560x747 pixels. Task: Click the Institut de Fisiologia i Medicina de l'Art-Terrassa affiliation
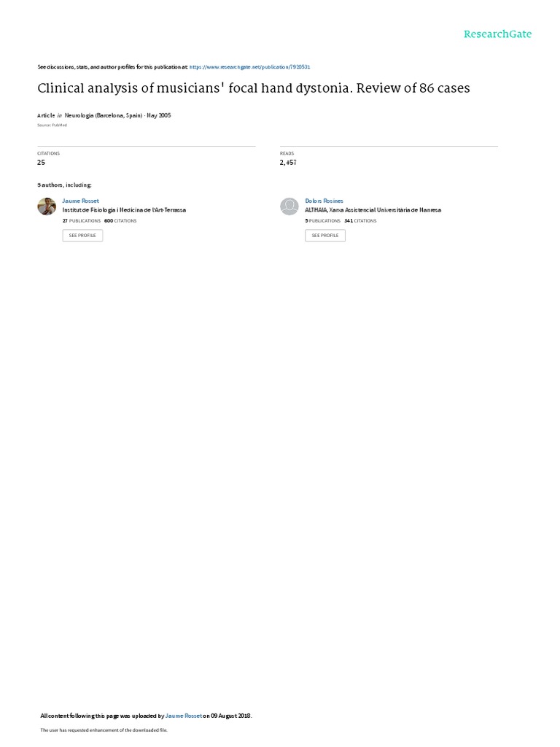124,210
